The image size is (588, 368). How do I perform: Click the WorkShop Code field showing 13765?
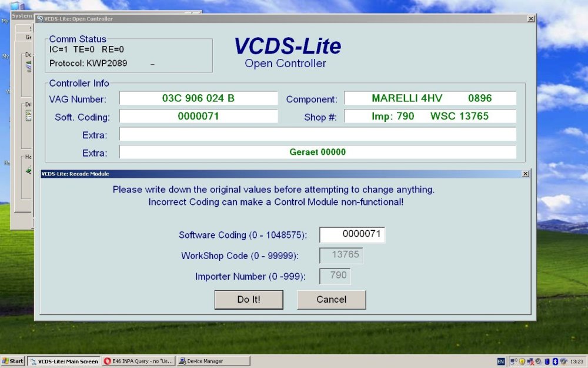(x=341, y=256)
